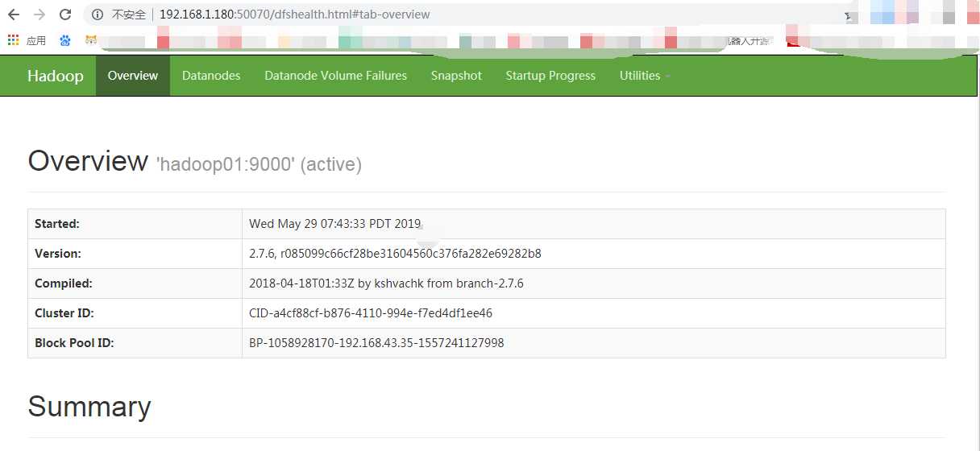Click the Compiled: row label
Image resolution: width=980 pixels, height=451 pixels.
(x=64, y=283)
